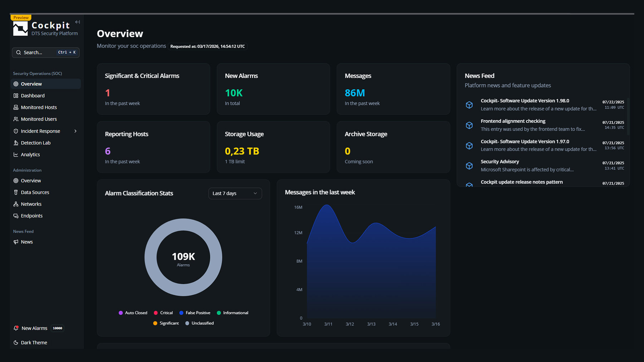644x362 pixels.
Task: Go to Monitored Users page
Action: point(39,119)
